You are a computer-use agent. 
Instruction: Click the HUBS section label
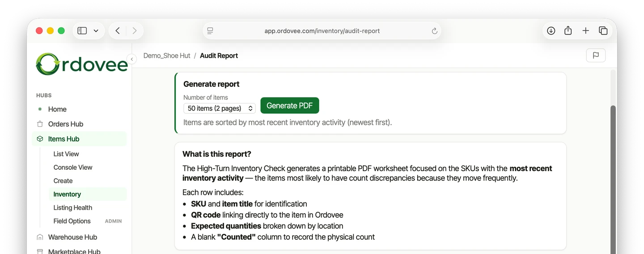[44, 95]
